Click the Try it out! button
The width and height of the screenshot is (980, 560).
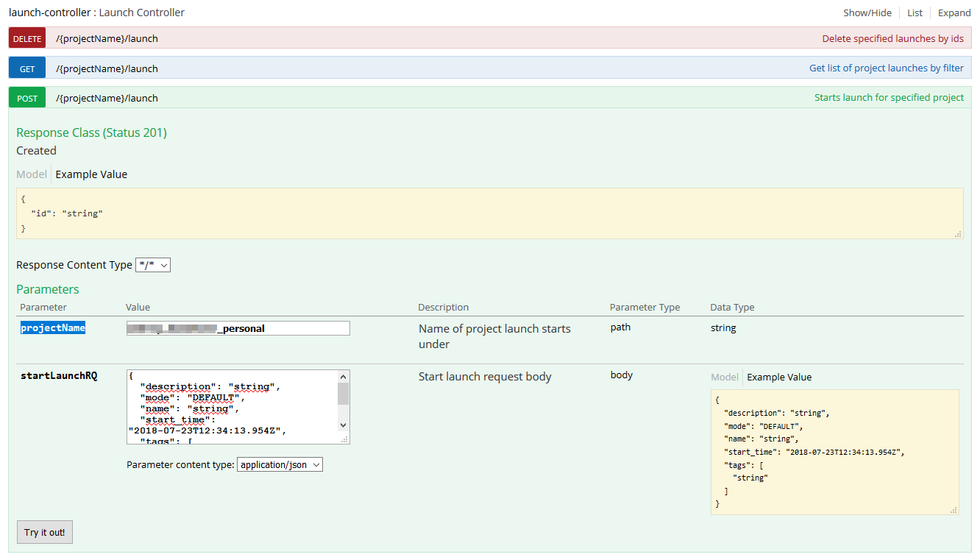44,532
